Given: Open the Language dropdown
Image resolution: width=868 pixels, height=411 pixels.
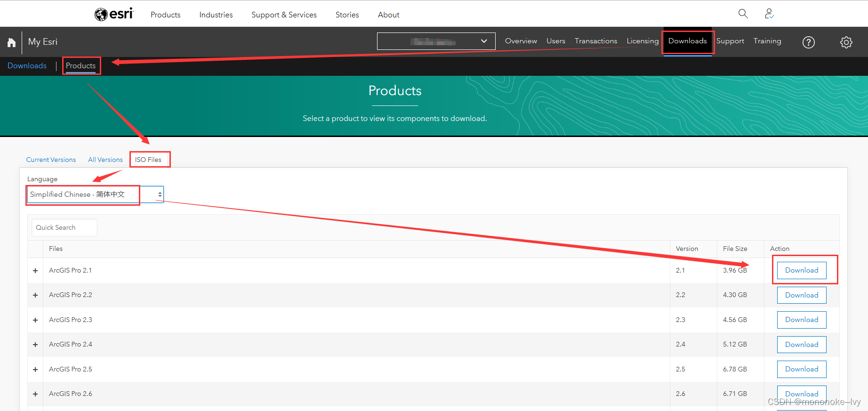Looking at the screenshot, I should coord(96,194).
